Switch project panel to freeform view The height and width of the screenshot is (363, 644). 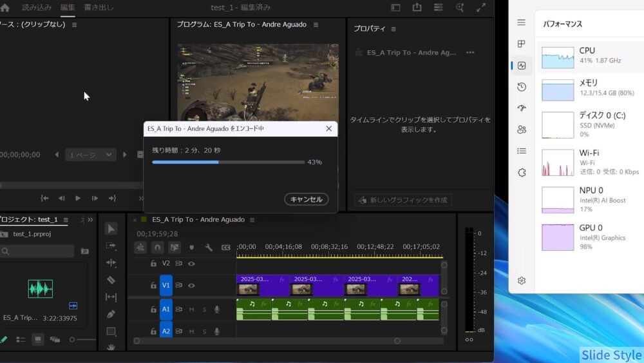tap(55, 340)
